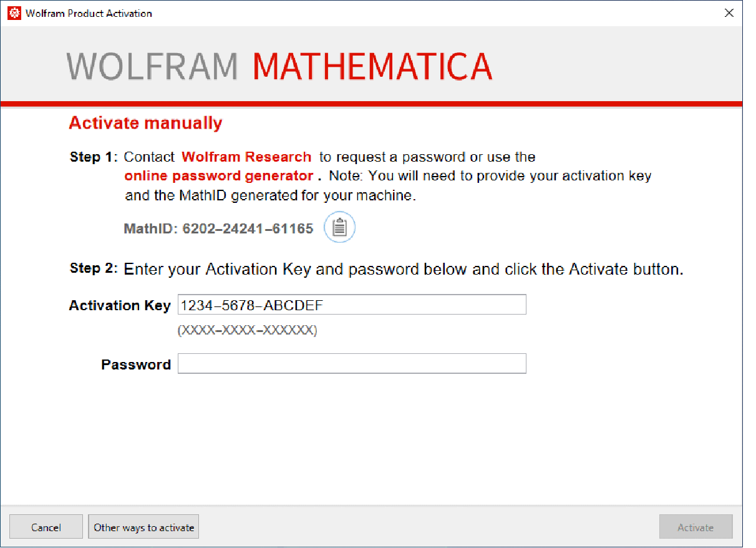Focus the Activation Key input field
756x548 pixels.
(x=352, y=305)
